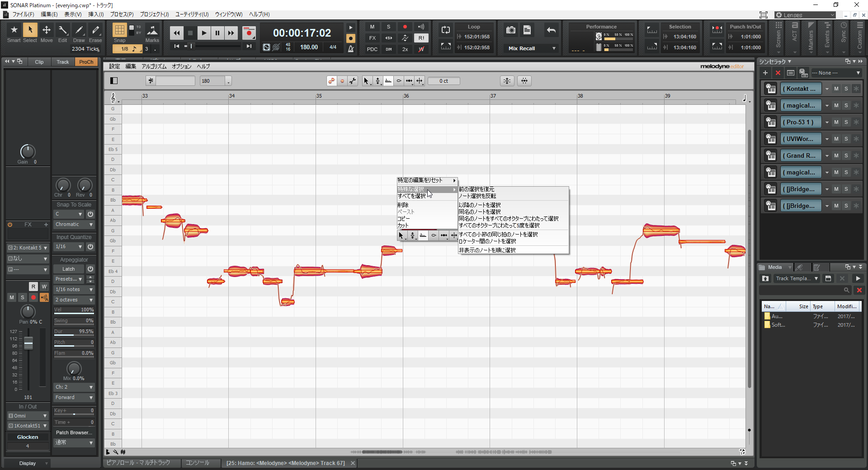
Task: Open arpeggiator Presets dropdown
Action: pyautogui.click(x=69, y=279)
